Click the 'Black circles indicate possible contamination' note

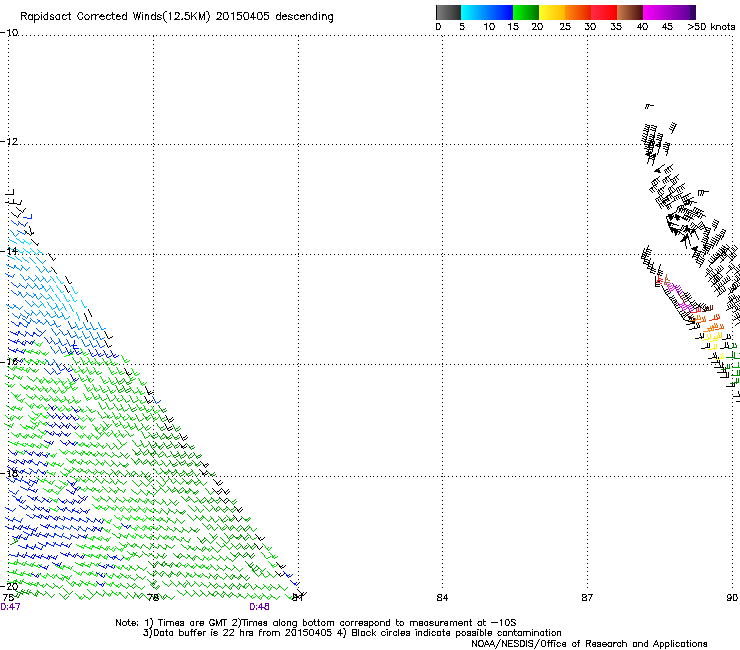[x=456, y=633]
